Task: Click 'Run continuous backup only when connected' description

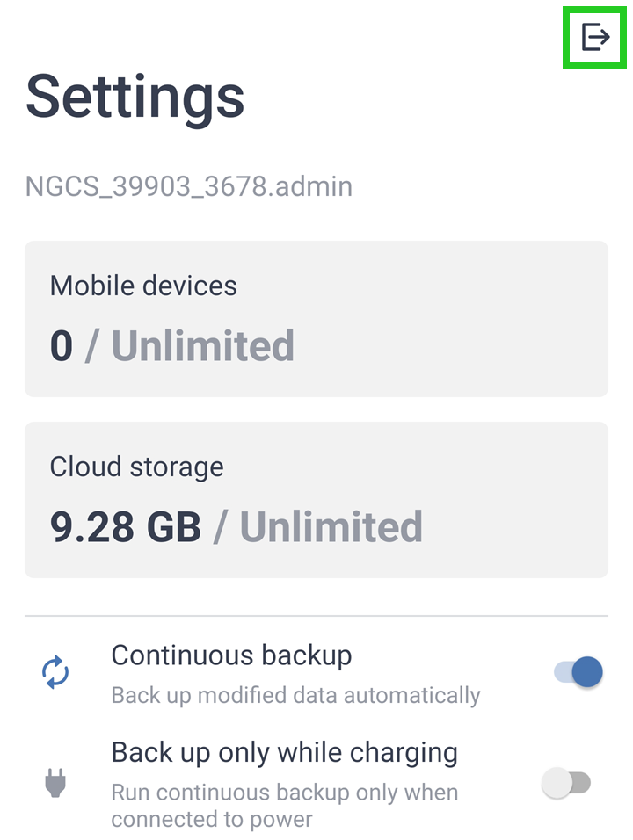Action: tap(284, 806)
